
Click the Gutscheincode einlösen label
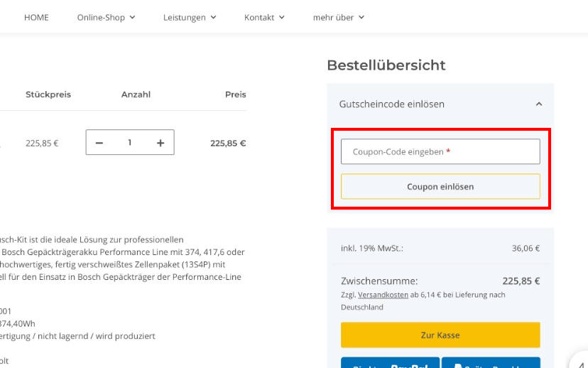click(x=391, y=104)
